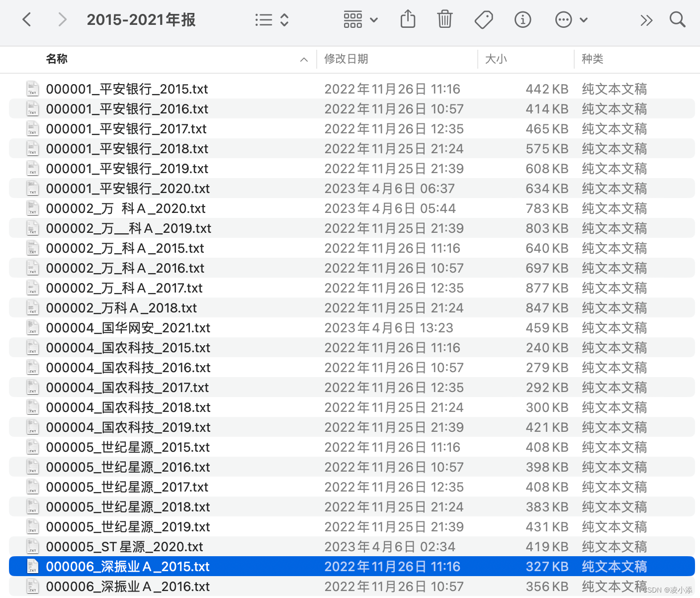Click the txt icon of 000001_平安银行_2020.txt
Viewport: 700px width, 598px height.
coord(32,188)
